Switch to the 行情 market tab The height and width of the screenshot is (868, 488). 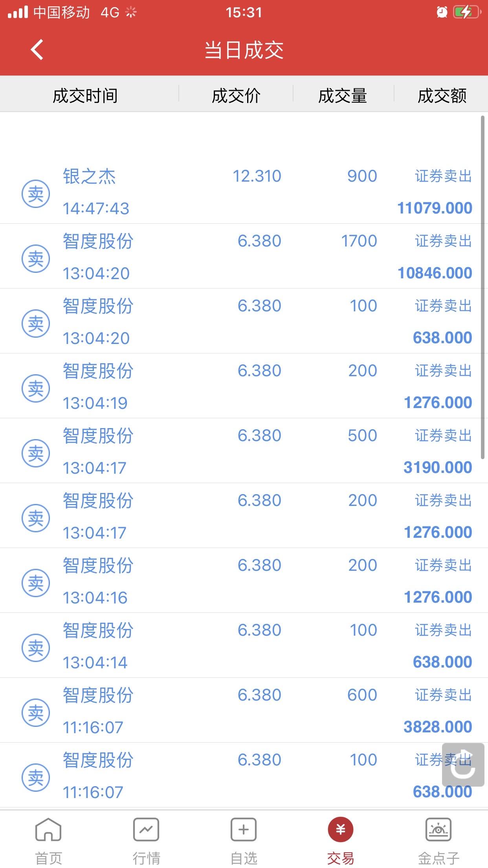click(x=146, y=829)
